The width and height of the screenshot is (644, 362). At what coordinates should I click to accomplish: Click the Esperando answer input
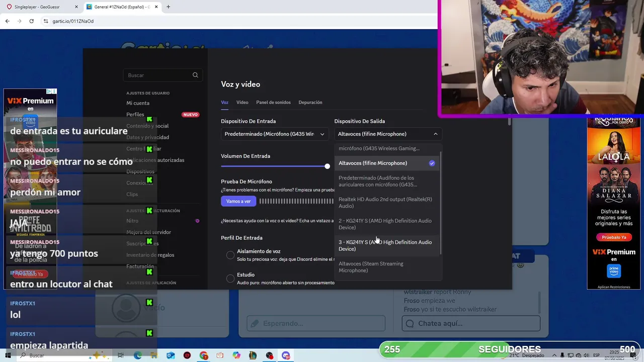coord(316,323)
